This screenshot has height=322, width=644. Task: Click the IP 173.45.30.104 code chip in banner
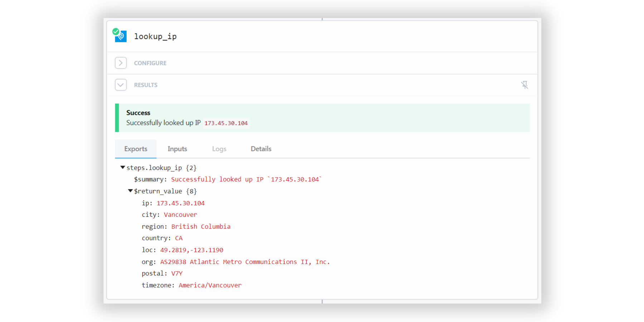226,123
